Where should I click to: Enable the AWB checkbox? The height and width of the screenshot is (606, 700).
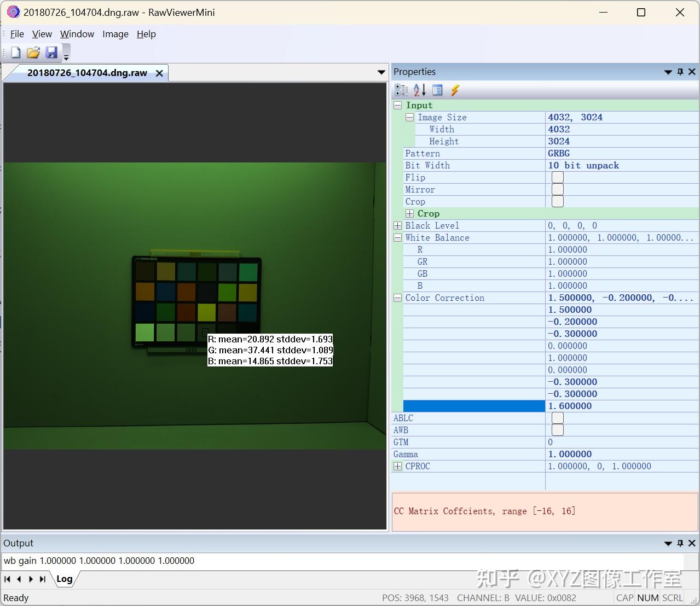[x=558, y=430]
